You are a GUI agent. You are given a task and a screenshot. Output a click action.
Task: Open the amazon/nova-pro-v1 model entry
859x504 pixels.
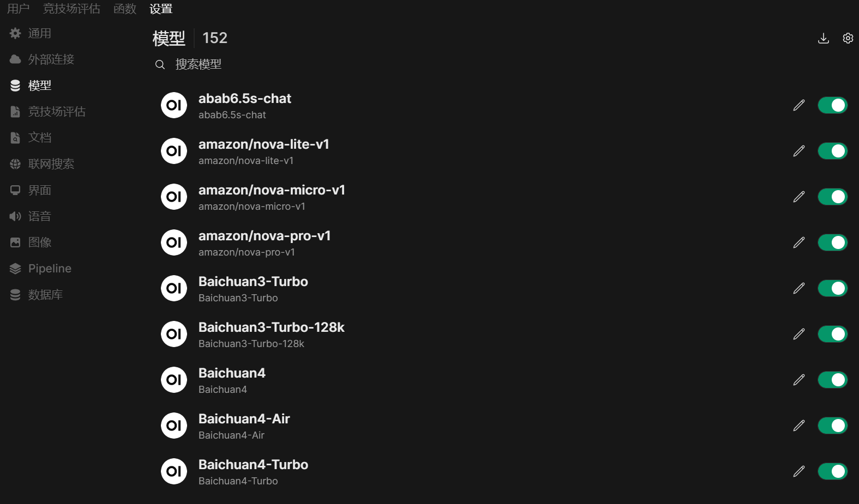pyautogui.click(x=265, y=243)
